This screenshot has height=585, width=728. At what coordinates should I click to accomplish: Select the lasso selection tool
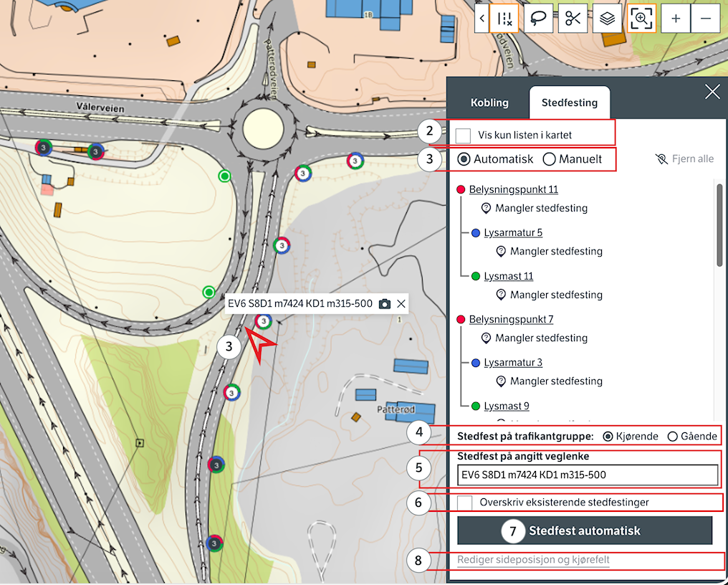point(539,19)
